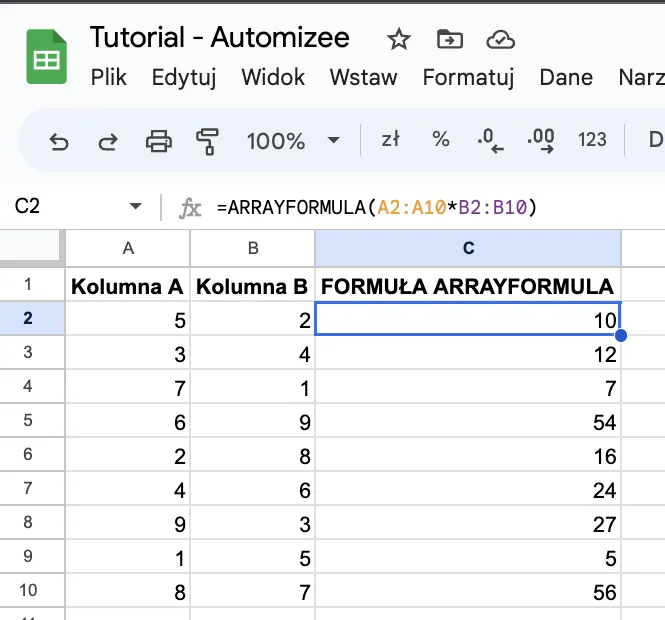Click the undo arrow
This screenshot has width=665, height=620.
(x=59, y=141)
